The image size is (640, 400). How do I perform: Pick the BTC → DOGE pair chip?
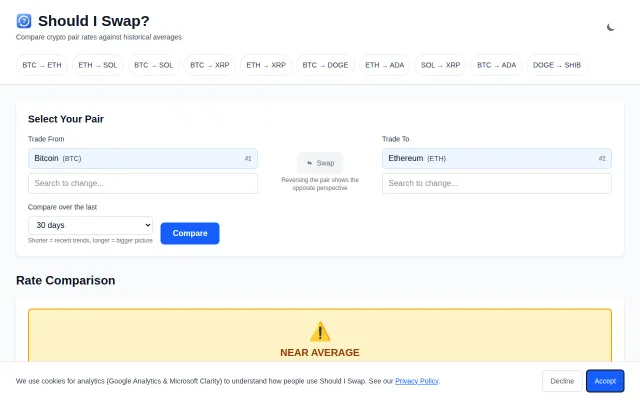pyautogui.click(x=325, y=65)
